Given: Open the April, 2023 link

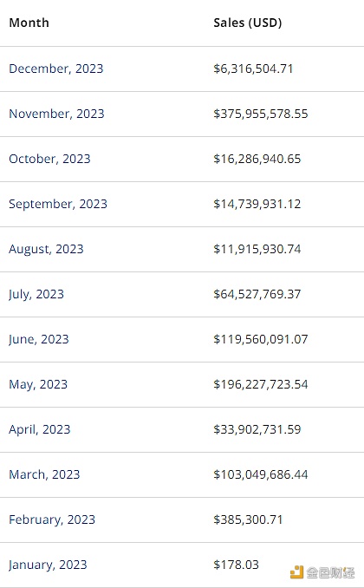Looking at the screenshot, I should click(x=40, y=429).
